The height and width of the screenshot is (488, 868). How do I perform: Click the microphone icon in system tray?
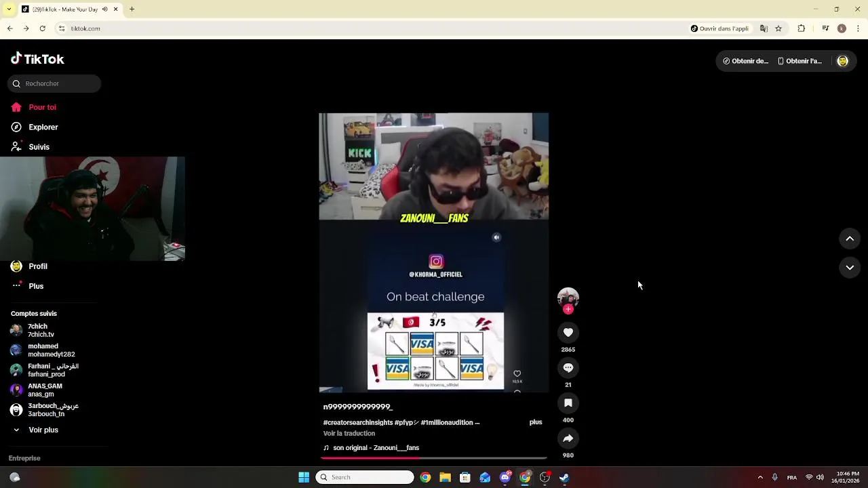pyautogui.click(x=774, y=477)
